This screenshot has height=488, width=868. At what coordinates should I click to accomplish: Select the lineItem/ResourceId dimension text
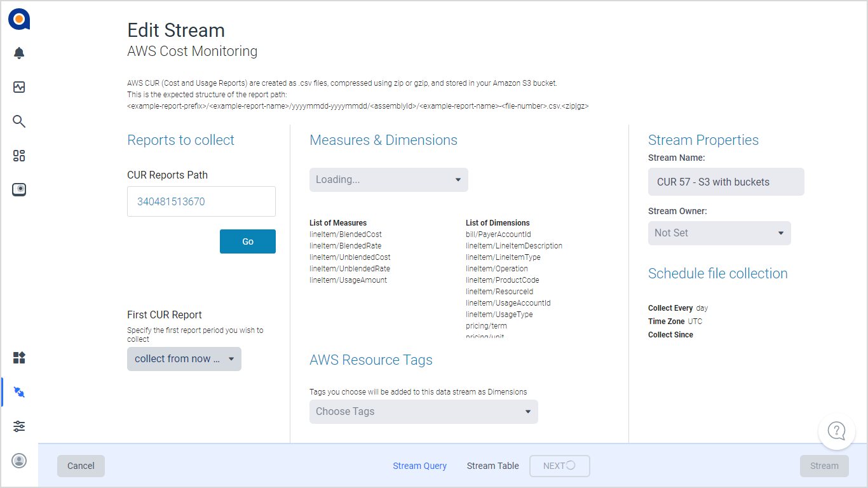499,292
